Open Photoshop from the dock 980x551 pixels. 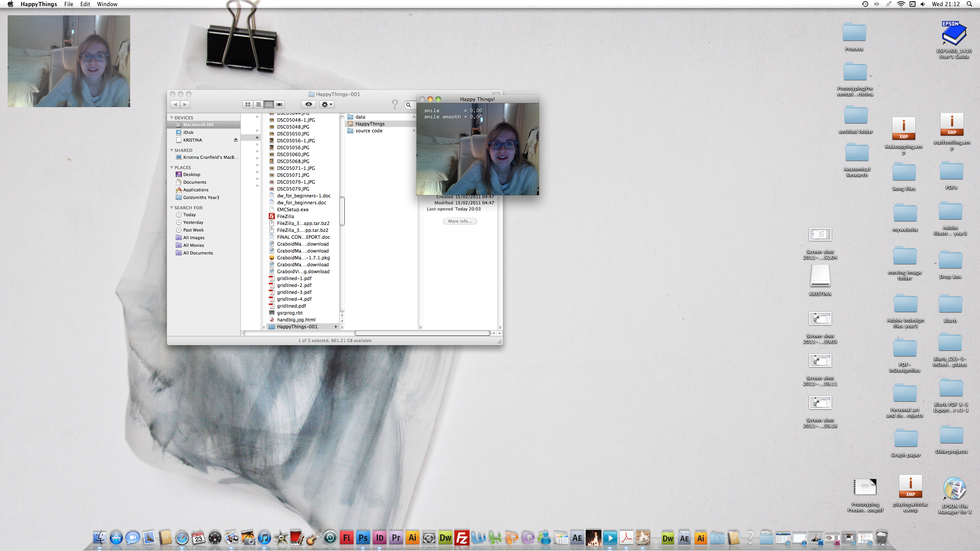(363, 538)
